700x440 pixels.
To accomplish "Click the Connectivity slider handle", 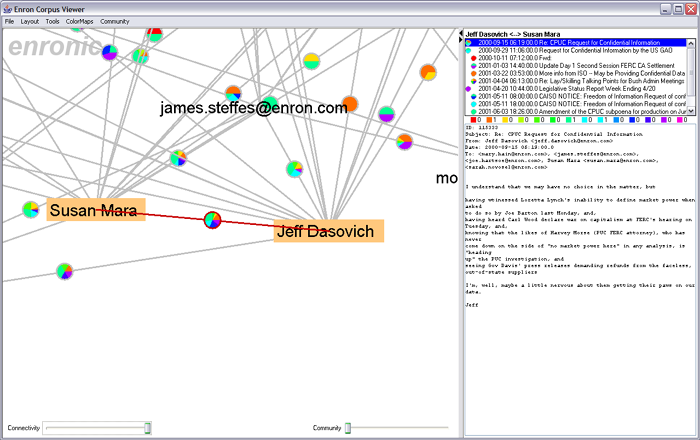I will [147, 428].
